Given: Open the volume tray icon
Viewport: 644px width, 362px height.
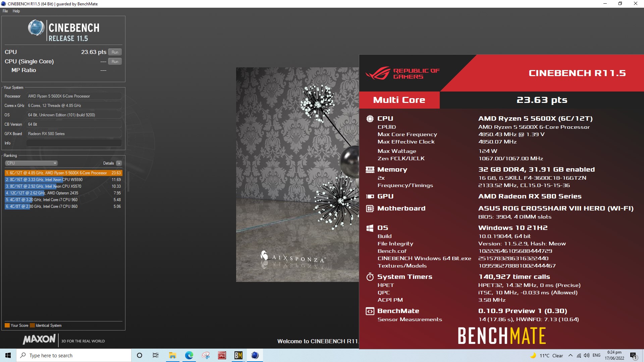Looking at the screenshot, I should (586, 355).
